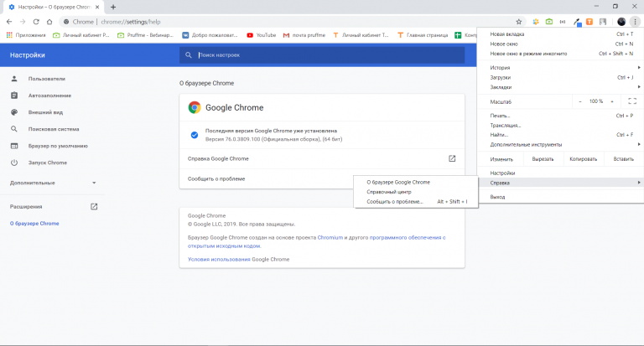Image resolution: width=644 pixels, height=346 pixels.
Task: Reload the page with the refresh icon
Action: 36,21
